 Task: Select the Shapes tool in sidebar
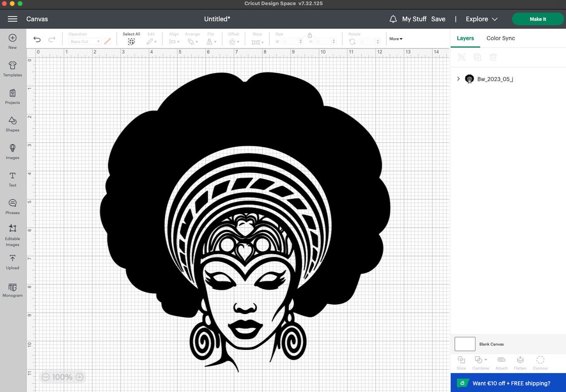(x=12, y=124)
